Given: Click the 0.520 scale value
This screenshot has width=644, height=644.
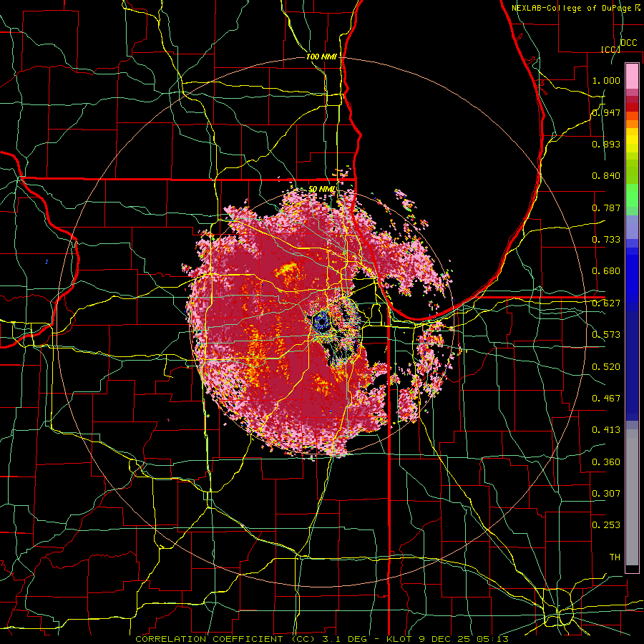Looking at the screenshot, I should tap(606, 366).
